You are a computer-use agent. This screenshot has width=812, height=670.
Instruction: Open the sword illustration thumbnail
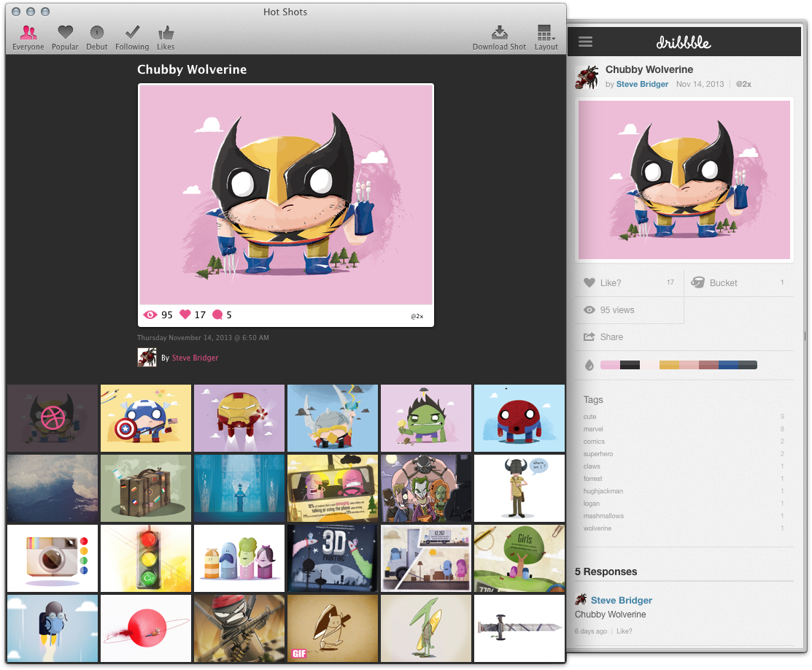[x=519, y=628]
